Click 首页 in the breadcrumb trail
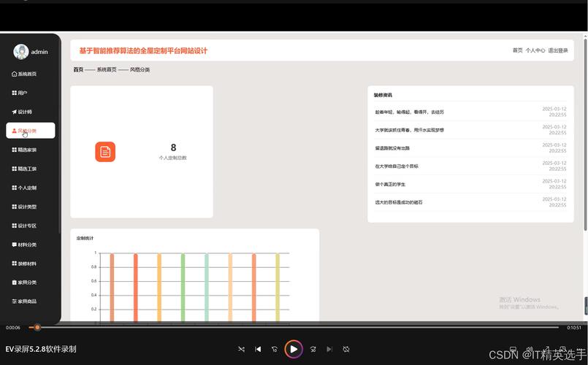This screenshot has height=365, width=588. coord(78,69)
